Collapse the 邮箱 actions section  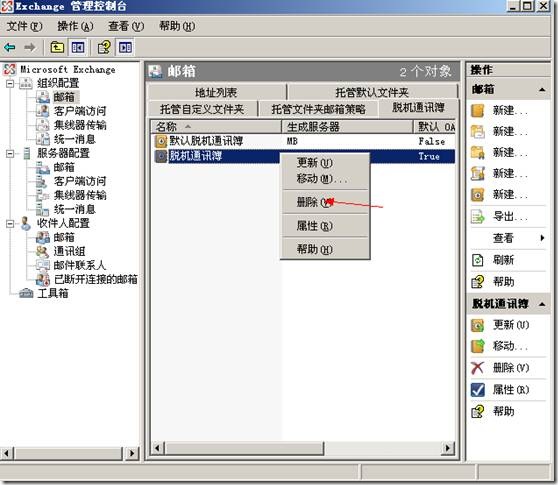(542, 89)
